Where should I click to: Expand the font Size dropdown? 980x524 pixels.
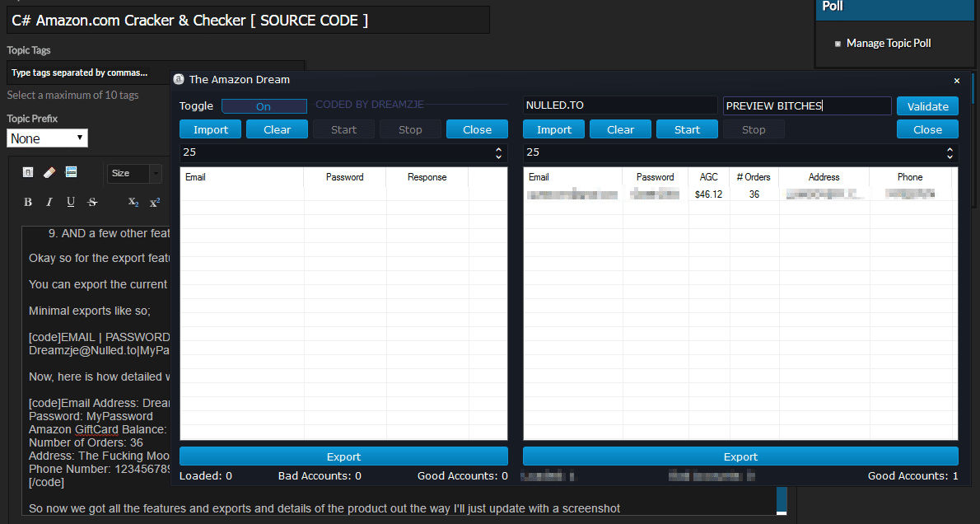pyautogui.click(x=136, y=173)
